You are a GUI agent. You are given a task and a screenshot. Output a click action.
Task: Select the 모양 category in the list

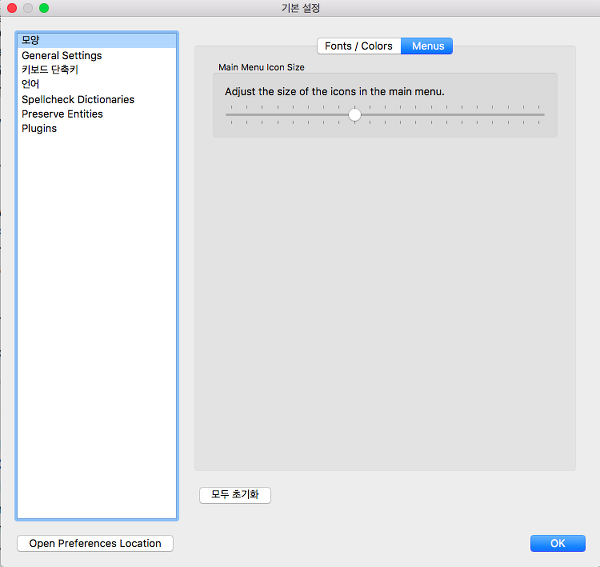[97, 40]
